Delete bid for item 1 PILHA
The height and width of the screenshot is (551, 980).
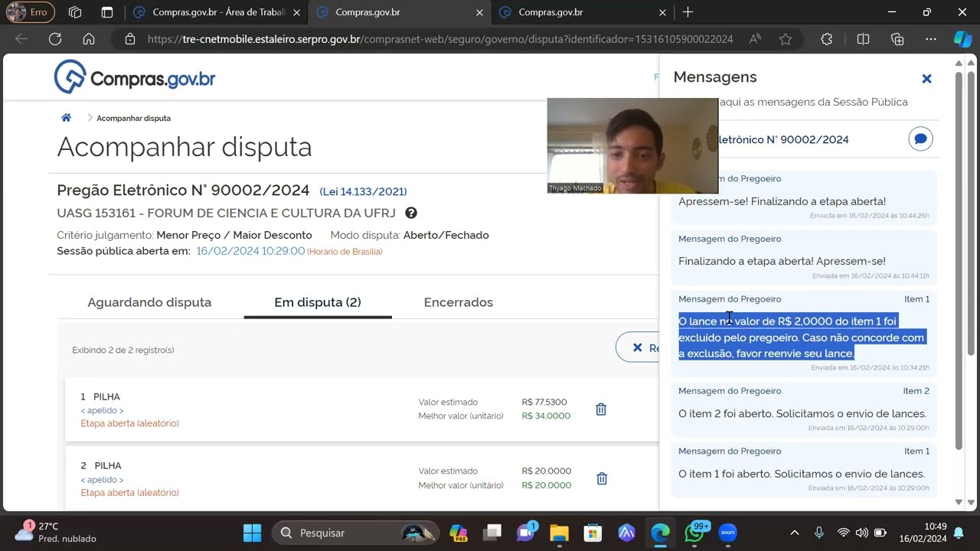point(601,409)
